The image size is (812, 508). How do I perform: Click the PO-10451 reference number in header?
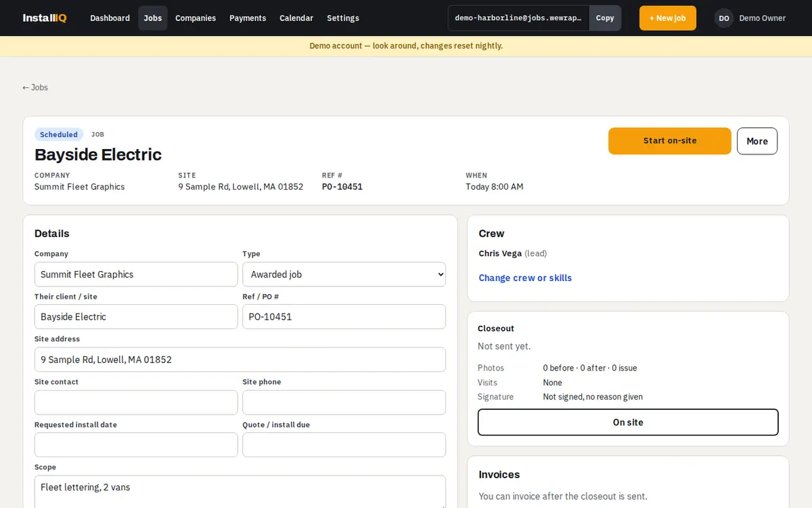click(x=342, y=187)
